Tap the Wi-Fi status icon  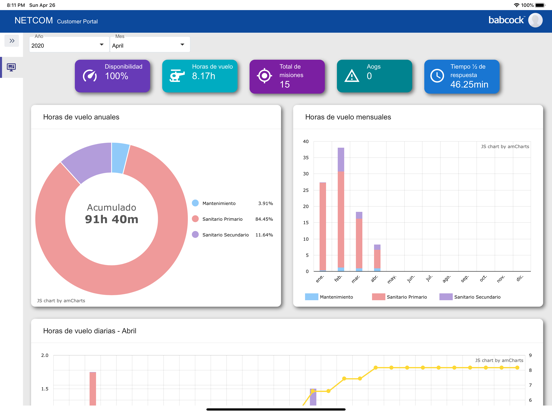tap(516, 5)
